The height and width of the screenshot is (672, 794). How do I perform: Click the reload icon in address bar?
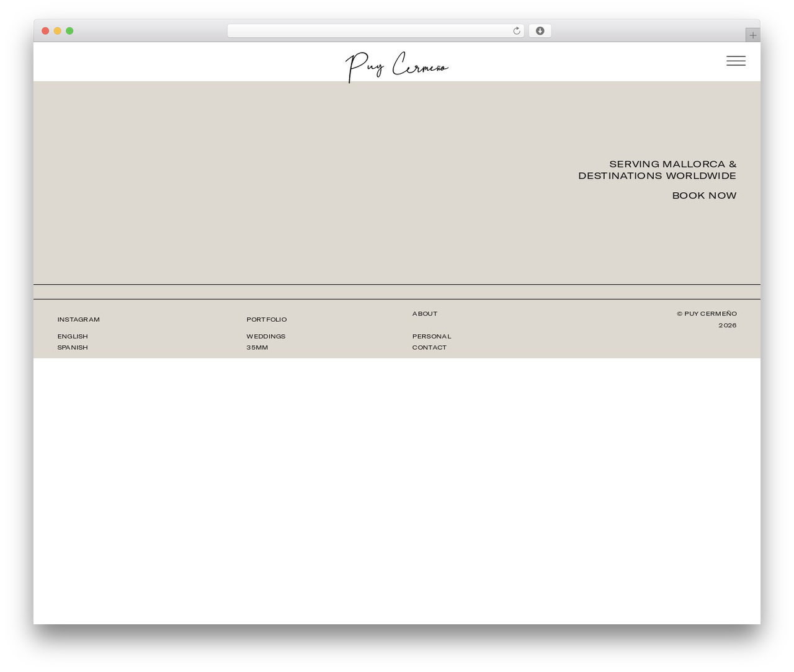click(516, 31)
